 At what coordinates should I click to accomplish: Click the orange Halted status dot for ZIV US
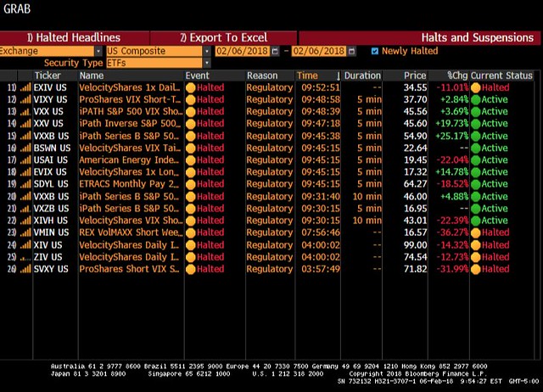[x=476, y=257]
